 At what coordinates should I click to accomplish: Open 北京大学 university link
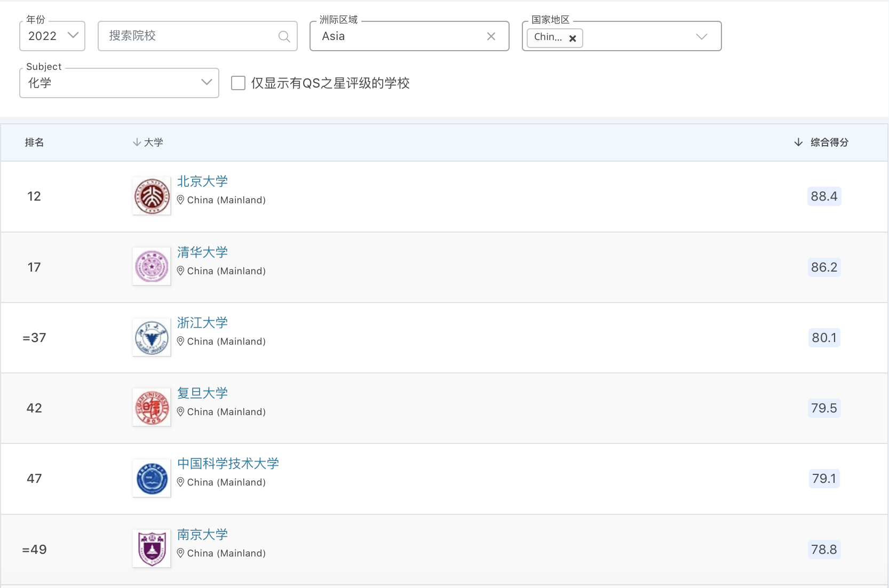click(202, 181)
